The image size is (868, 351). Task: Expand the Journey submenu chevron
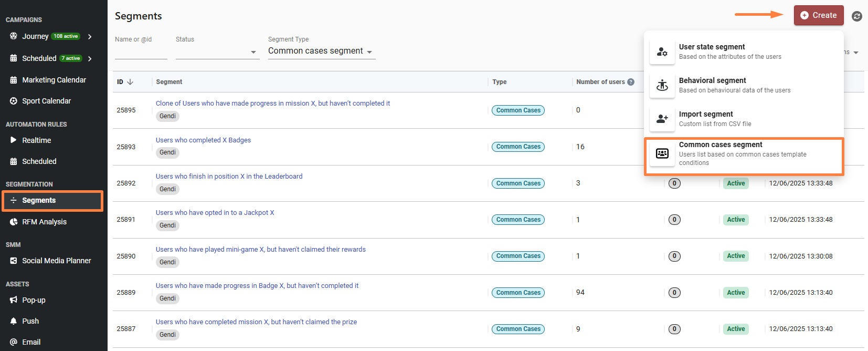tap(90, 36)
